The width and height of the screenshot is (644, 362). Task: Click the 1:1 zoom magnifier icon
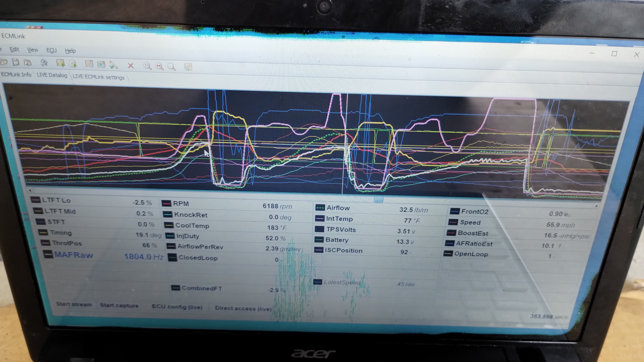tap(147, 66)
